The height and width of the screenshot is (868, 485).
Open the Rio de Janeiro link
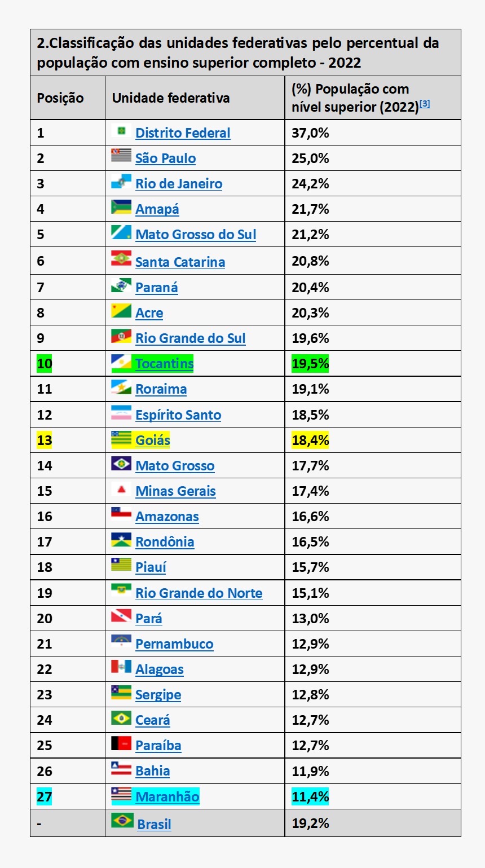coord(179,184)
